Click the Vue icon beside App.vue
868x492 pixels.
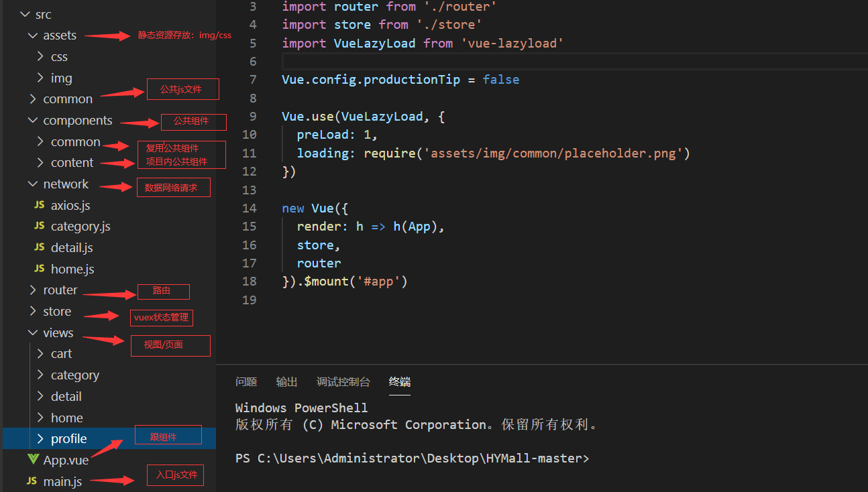(33, 460)
